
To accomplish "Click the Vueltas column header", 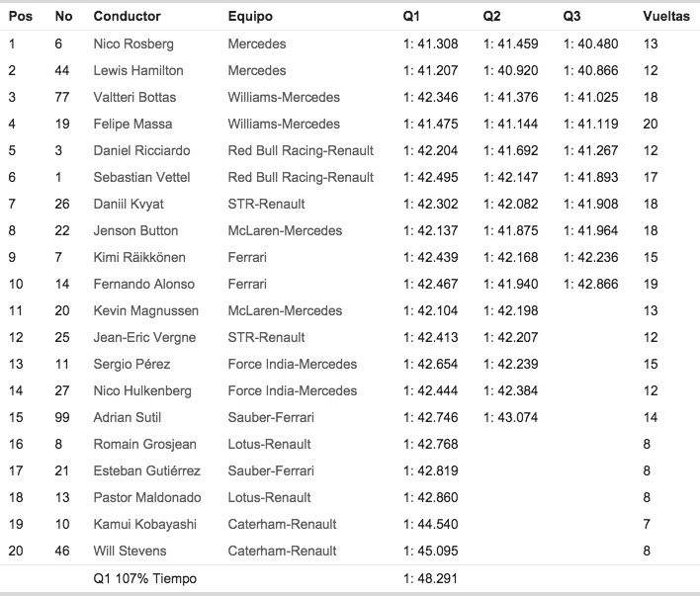I will pyautogui.click(x=663, y=17).
